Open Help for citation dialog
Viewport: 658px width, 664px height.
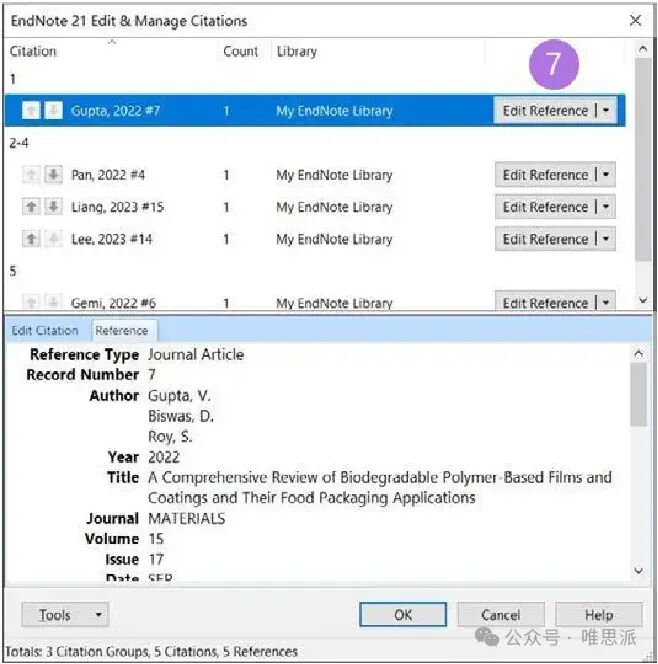coord(599,614)
